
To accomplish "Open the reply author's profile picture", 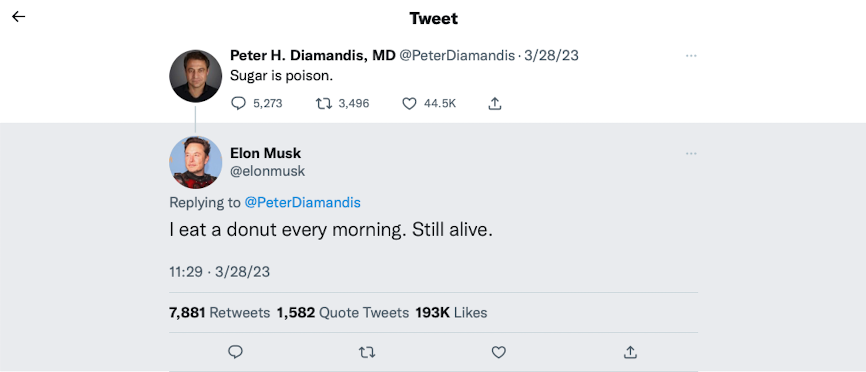I will point(196,162).
